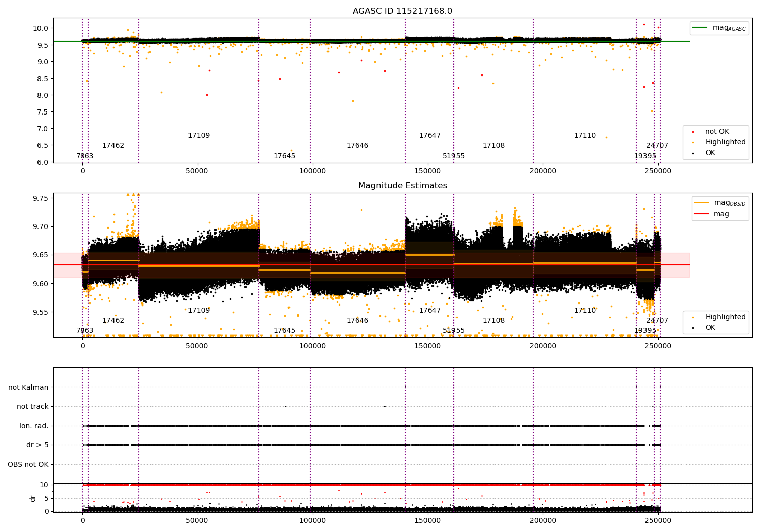Select the 8.5 y-axis tick label
760x532 pixels.
[x=43, y=79]
